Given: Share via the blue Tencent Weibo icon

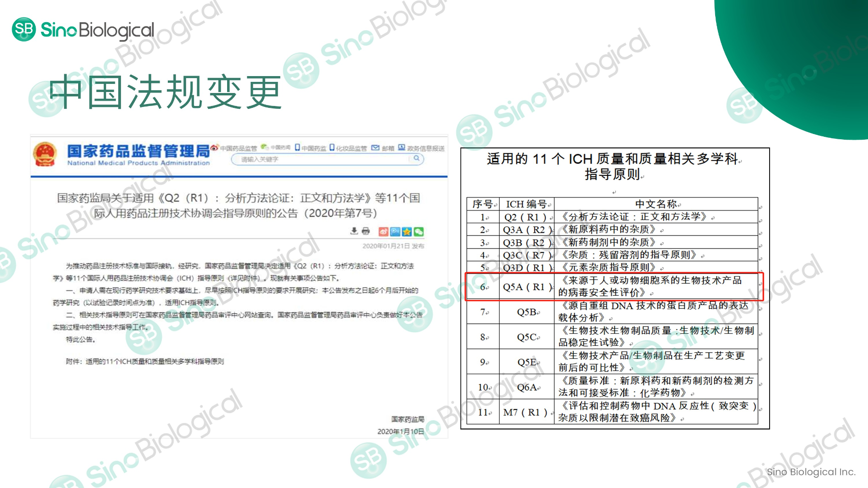Looking at the screenshot, I should pyautogui.click(x=395, y=232).
